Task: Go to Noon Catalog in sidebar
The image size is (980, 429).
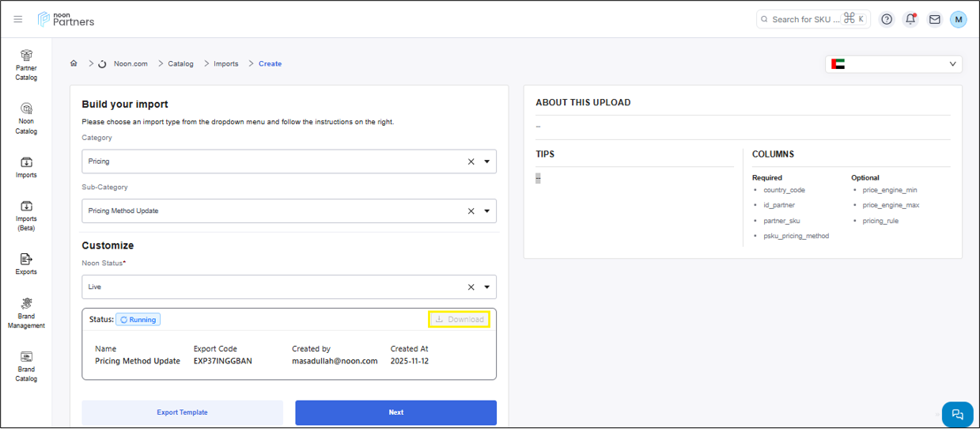Action: coord(26,117)
